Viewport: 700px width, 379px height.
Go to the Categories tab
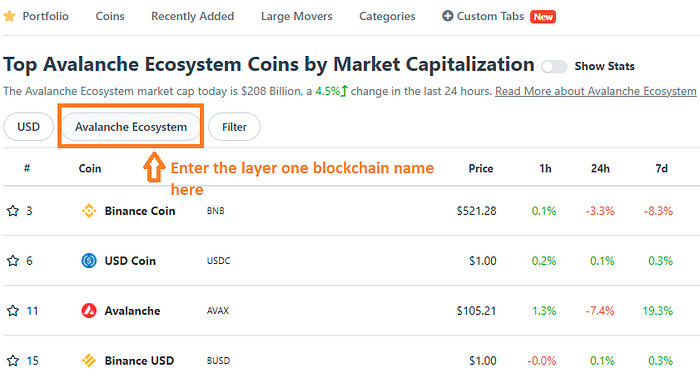(387, 17)
